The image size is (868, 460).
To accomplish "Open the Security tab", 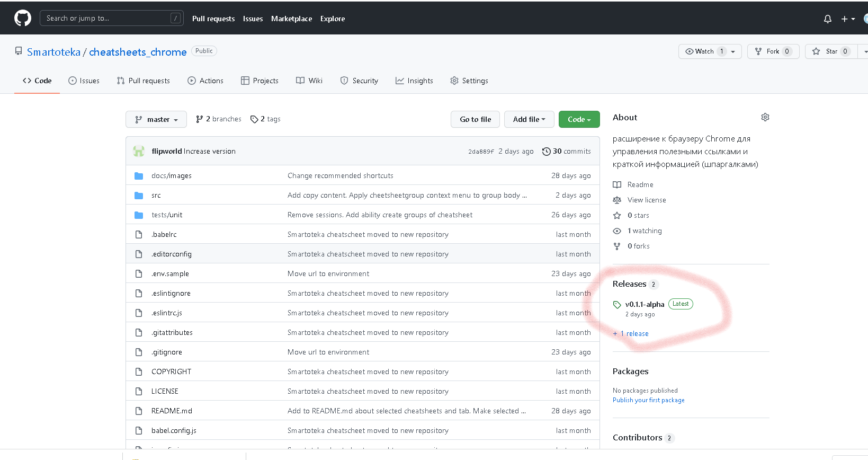I will pyautogui.click(x=359, y=81).
